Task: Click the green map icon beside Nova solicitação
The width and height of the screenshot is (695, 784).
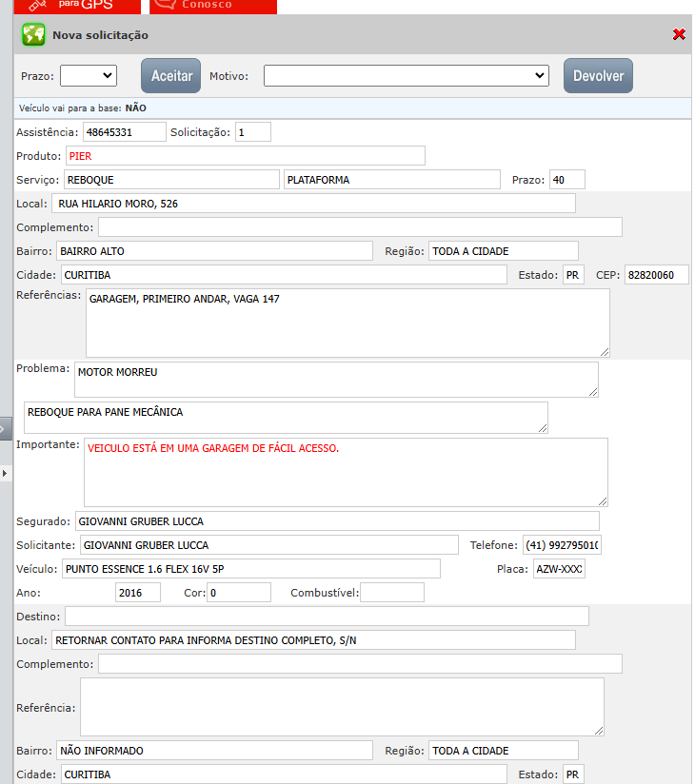Action: pos(33,35)
